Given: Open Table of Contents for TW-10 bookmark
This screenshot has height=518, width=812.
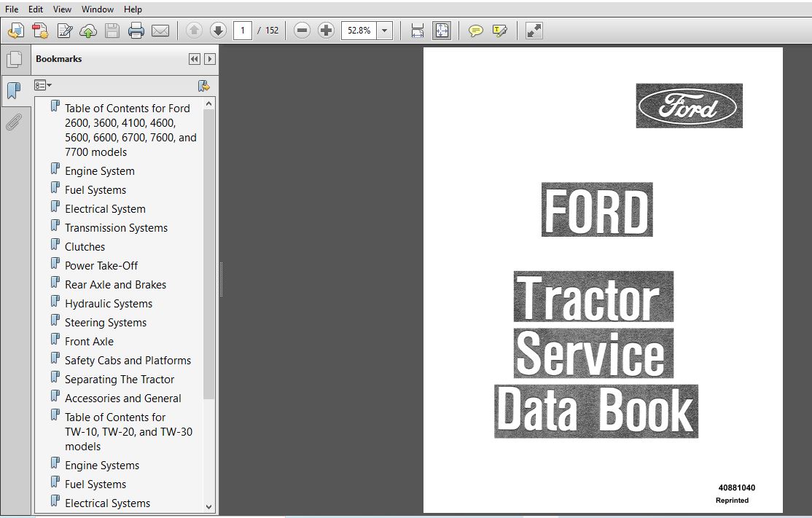Looking at the screenshot, I should click(x=128, y=431).
